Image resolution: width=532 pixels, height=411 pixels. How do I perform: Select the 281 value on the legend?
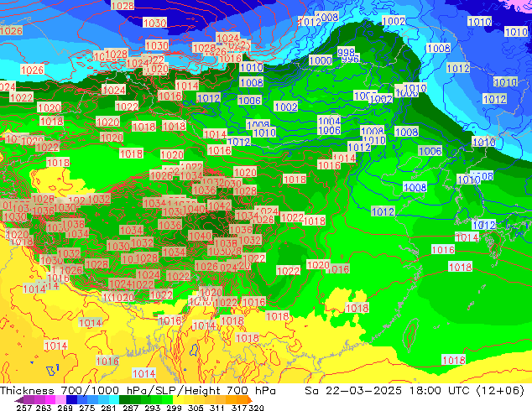(x=108, y=408)
